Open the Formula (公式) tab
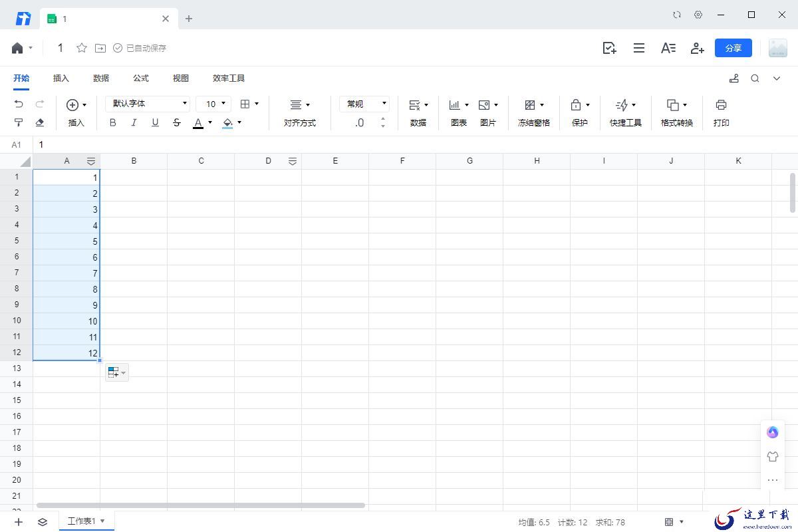 tap(141, 78)
